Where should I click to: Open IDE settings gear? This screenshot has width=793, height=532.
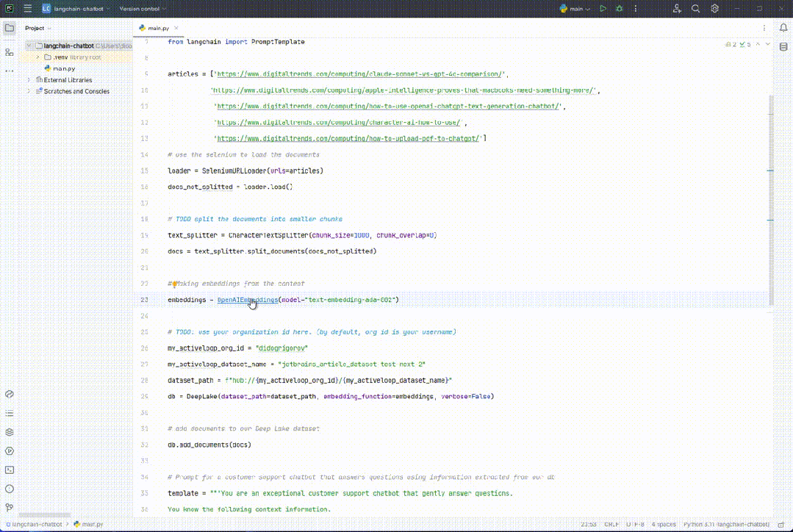[x=714, y=9]
